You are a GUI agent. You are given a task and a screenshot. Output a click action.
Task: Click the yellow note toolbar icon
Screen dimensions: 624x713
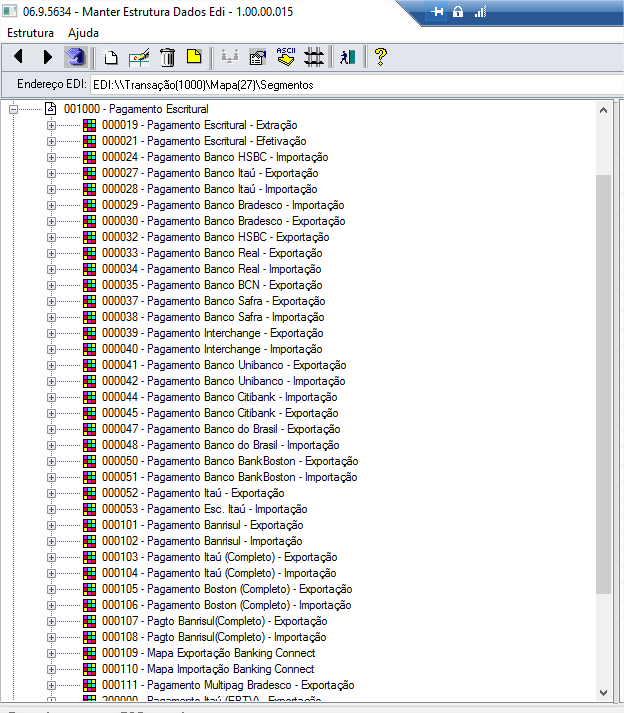pos(194,56)
